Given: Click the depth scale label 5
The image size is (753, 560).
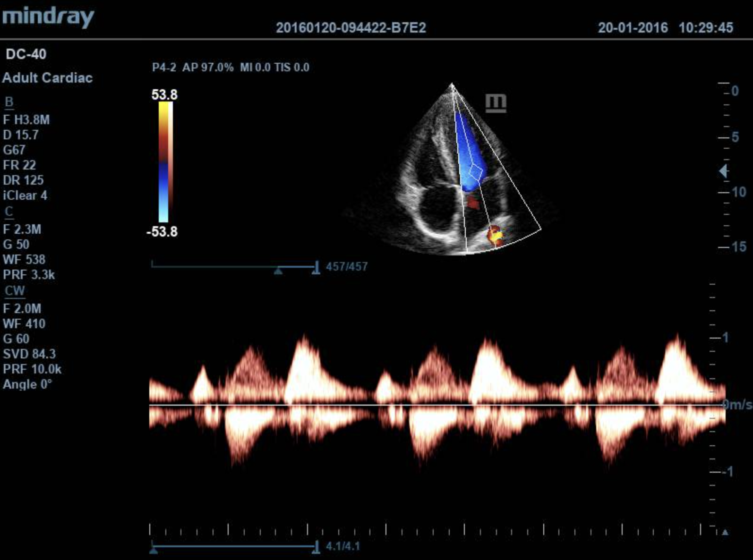Looking at the screenshot, I should (735, 137).
